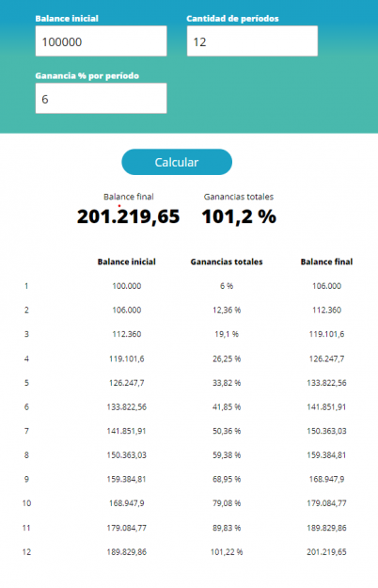The width and height of the screenshot is (378, 588).
Task: Select row 5 initial balance 126.247,7
Action: [x=127, y=383]
